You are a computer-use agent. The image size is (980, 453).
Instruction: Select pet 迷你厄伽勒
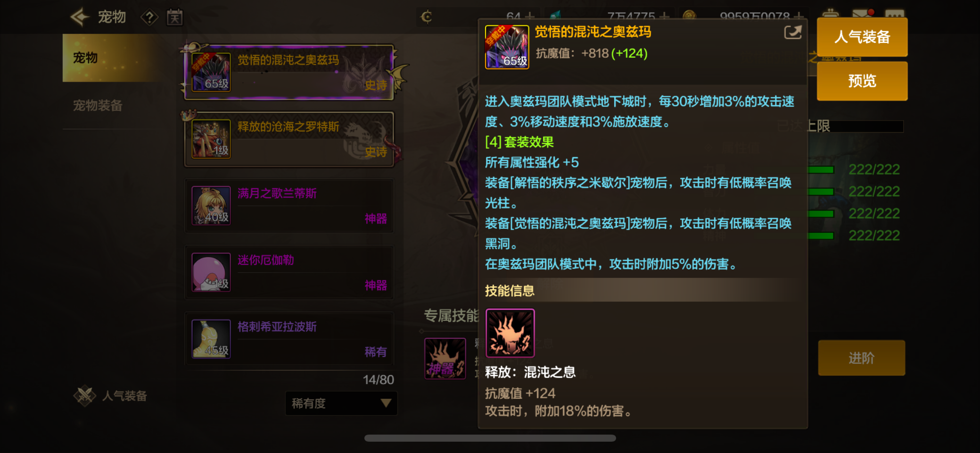tap(289, 272)
